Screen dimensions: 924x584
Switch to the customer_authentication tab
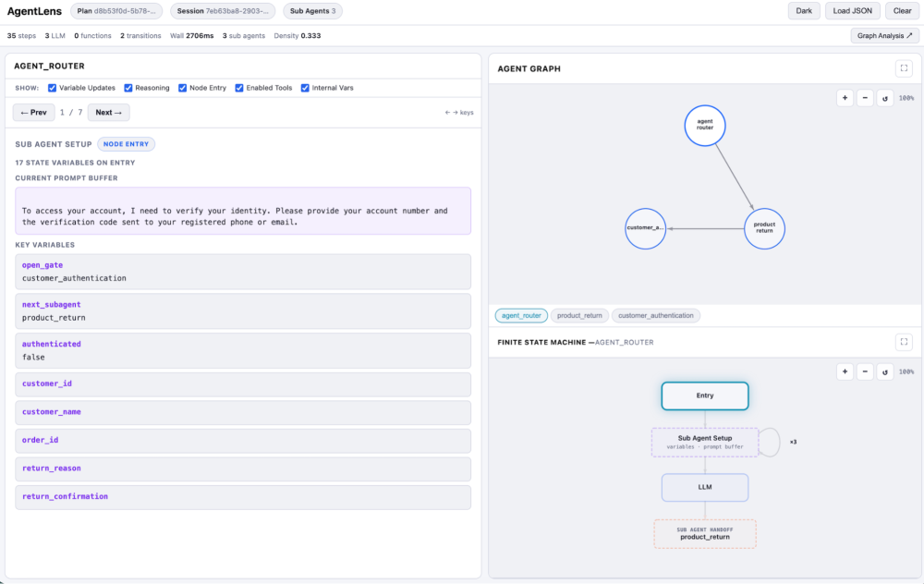coord(655,315)
